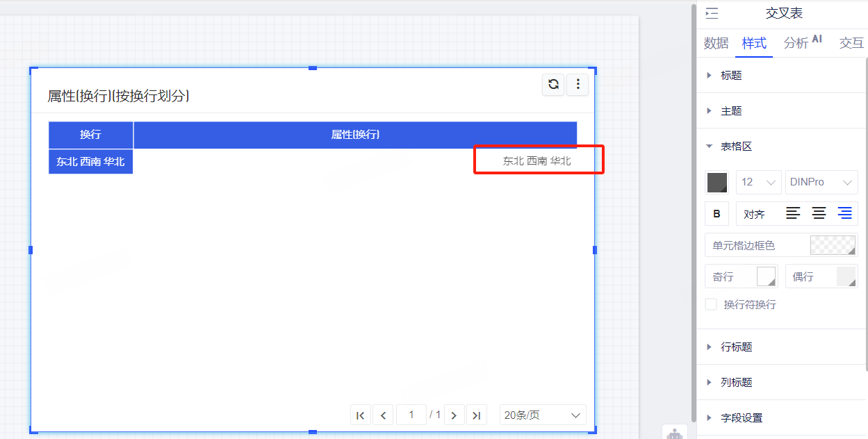The width and height of the screenshot is (868, 439).
Task: Go to the first page of table
Action: 360,415
